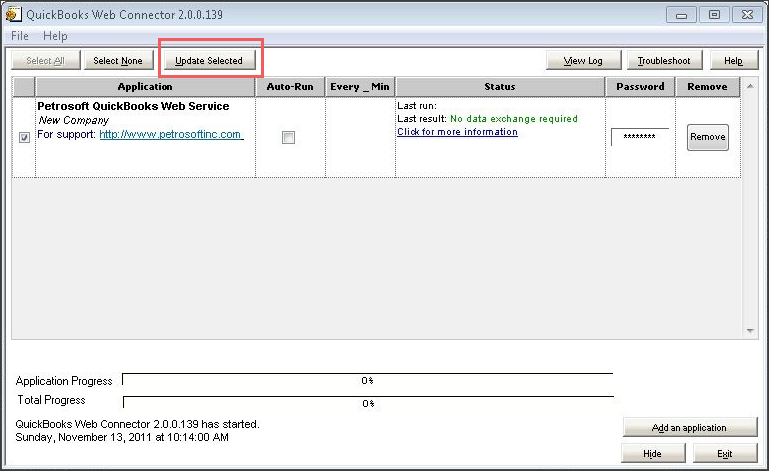The width and height of the screenshot is (769, 471).
Task: Click the Every _ Min cell for Petrosoft
Action: pyautogui.click(x=360, y=137)
